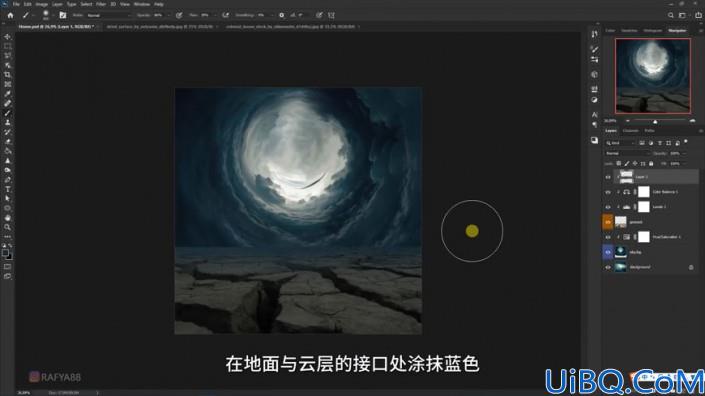Viewport: 705px width, 396px height.
Task: Hide the Levels 1 adjustment layer
Action: (608, 207)
